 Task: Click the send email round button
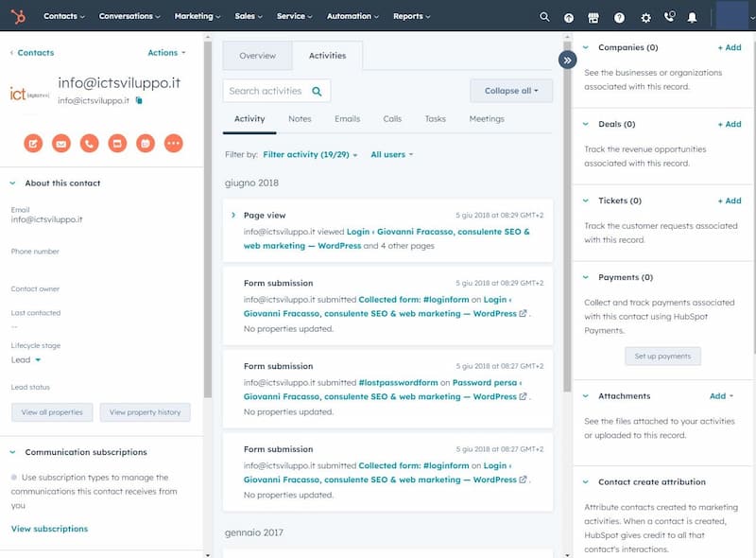coord(61,144)
